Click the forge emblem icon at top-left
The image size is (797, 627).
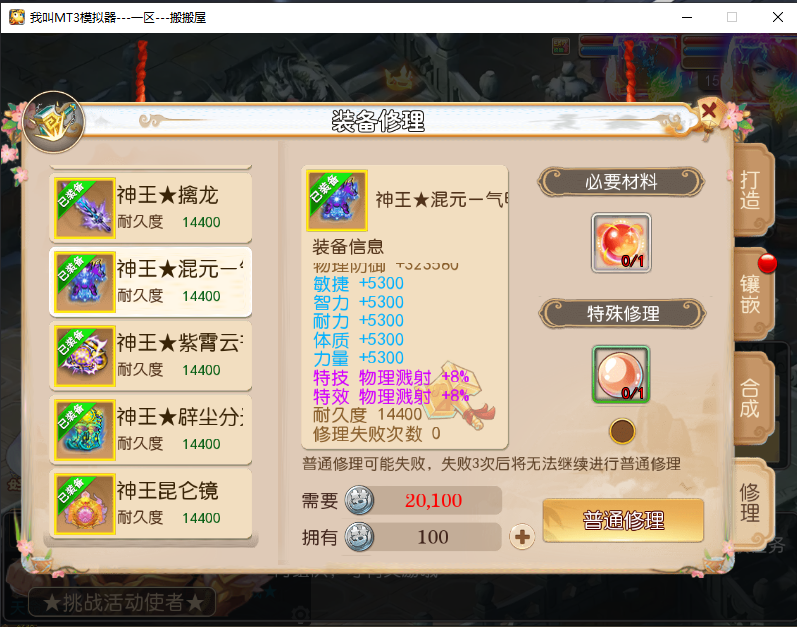(53, 122)
